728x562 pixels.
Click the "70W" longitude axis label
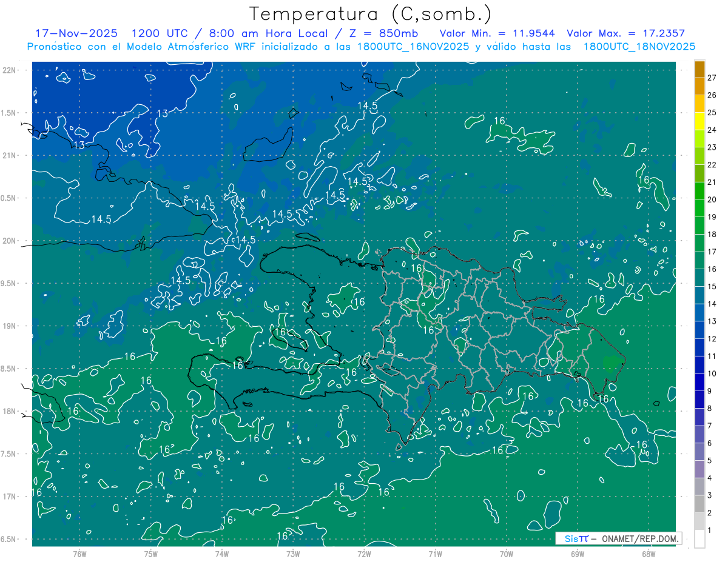tap(507, 554)
